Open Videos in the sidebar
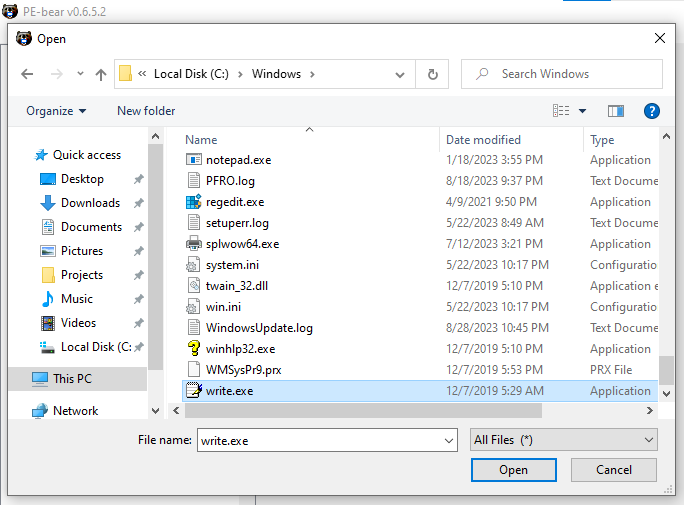 [x=78, y=323]
